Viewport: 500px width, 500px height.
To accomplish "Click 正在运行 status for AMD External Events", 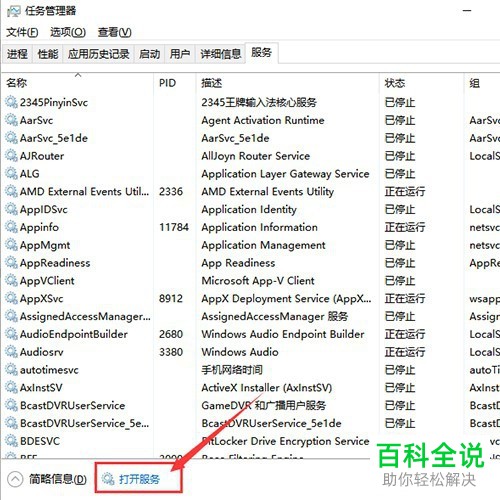I will [x=405, y=191].
